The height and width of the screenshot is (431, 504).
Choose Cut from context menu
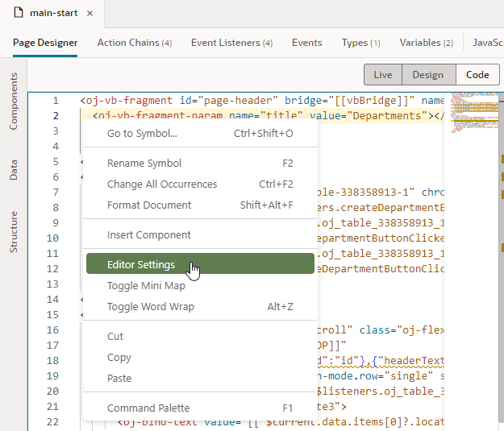click(x=200, y=336)
